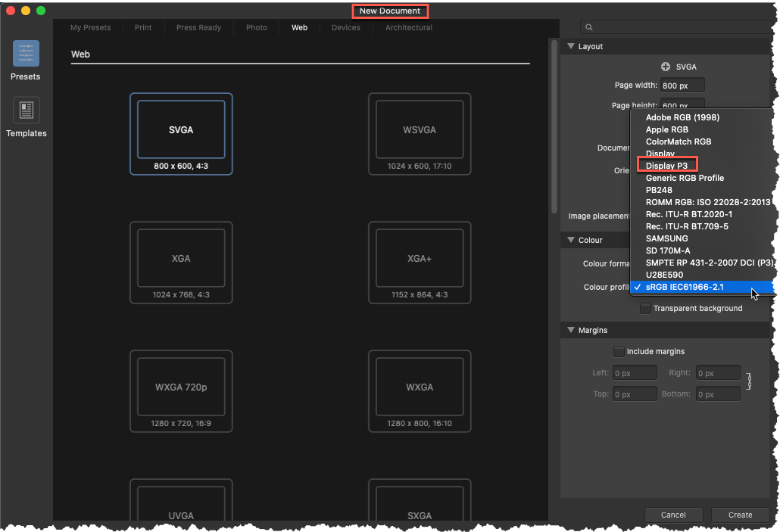Screen dimensions: 780x532
Task: Click inside the Page width field
Action: tap(682, 85)
